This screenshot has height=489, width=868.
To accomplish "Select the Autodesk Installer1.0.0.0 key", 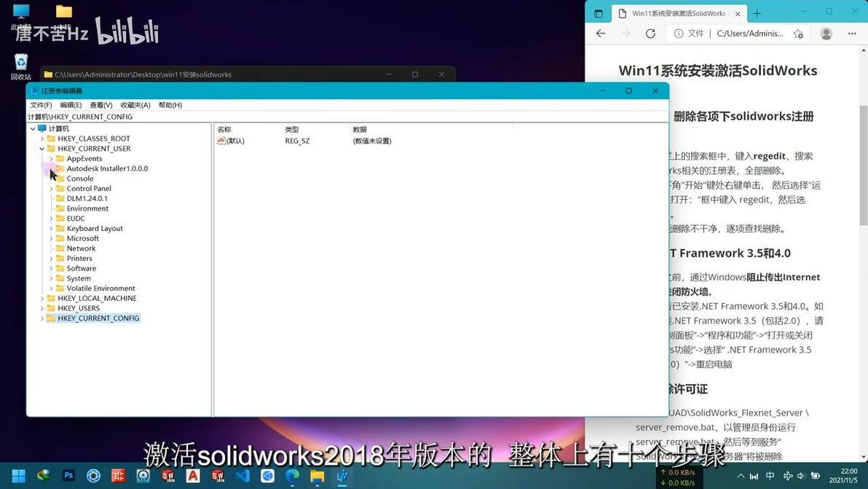I will (x=107, y=168).
